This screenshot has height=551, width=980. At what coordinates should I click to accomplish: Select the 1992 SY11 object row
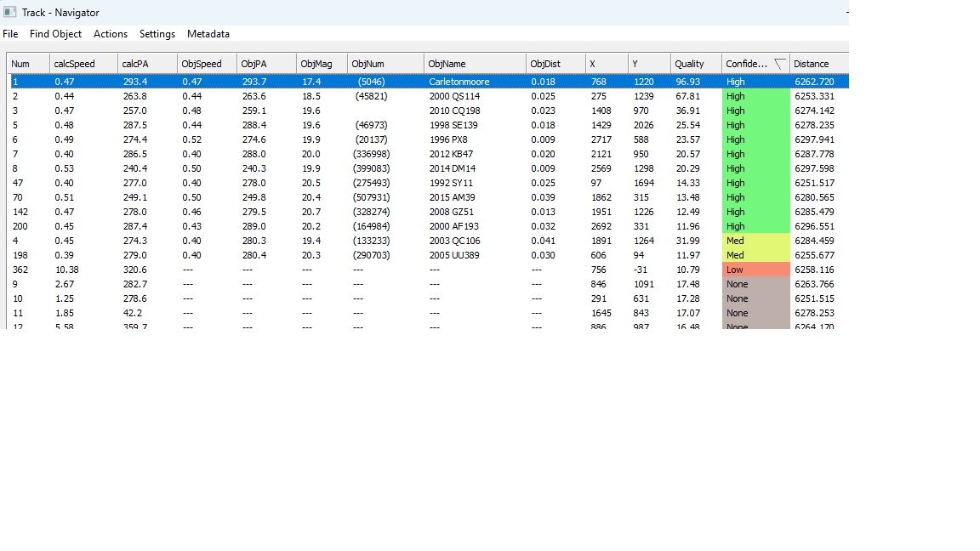tap(428, 183)
